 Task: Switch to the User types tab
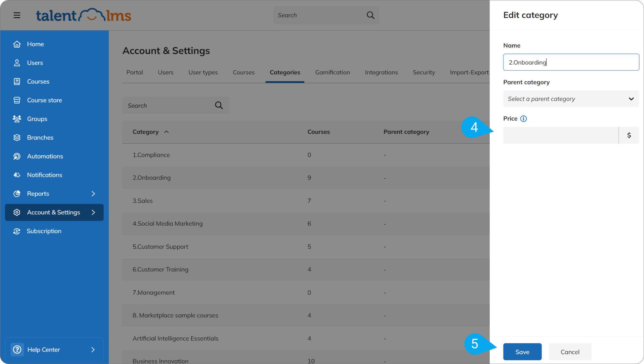[203, 72]
